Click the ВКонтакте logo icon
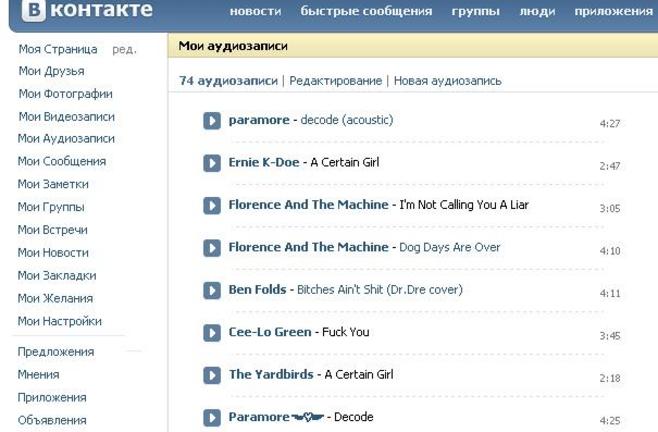The height and width of the screenshot is (432, 658). [34, 9]
